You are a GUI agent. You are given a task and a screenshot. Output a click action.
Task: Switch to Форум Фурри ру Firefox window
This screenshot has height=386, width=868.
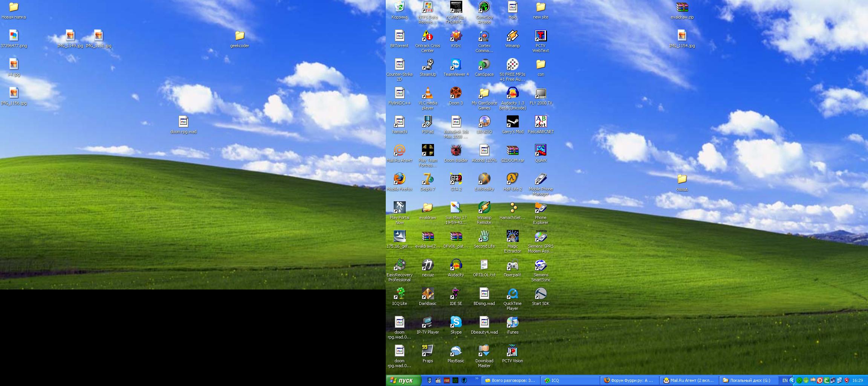(x=630, y=380)
